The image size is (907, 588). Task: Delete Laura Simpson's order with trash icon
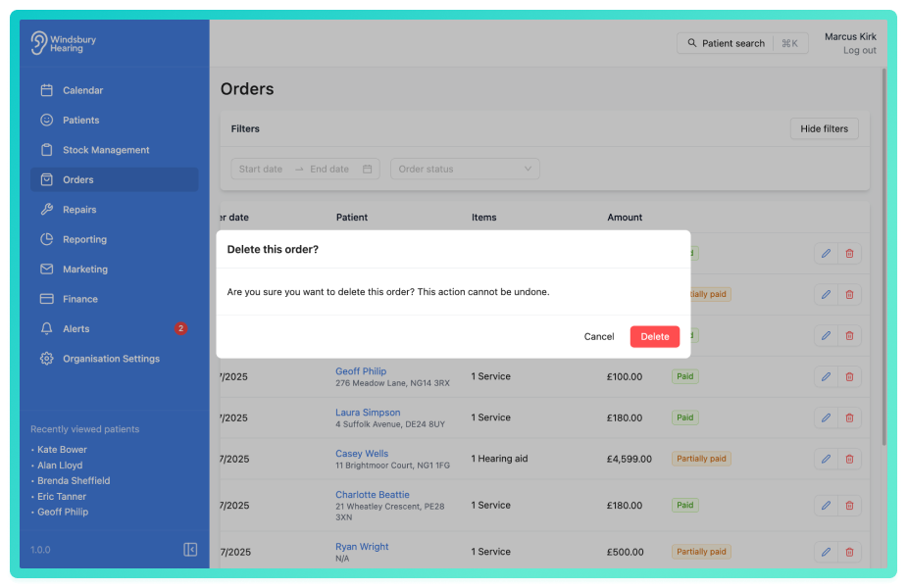(849, 418)
